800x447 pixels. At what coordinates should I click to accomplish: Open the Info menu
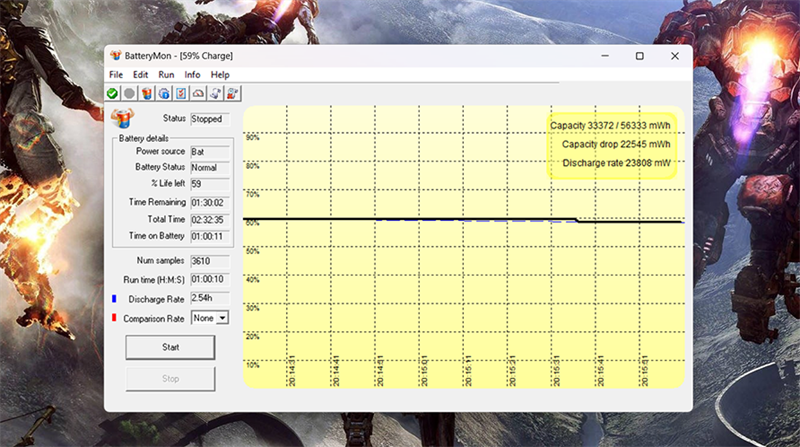click(x=192, y=74)
